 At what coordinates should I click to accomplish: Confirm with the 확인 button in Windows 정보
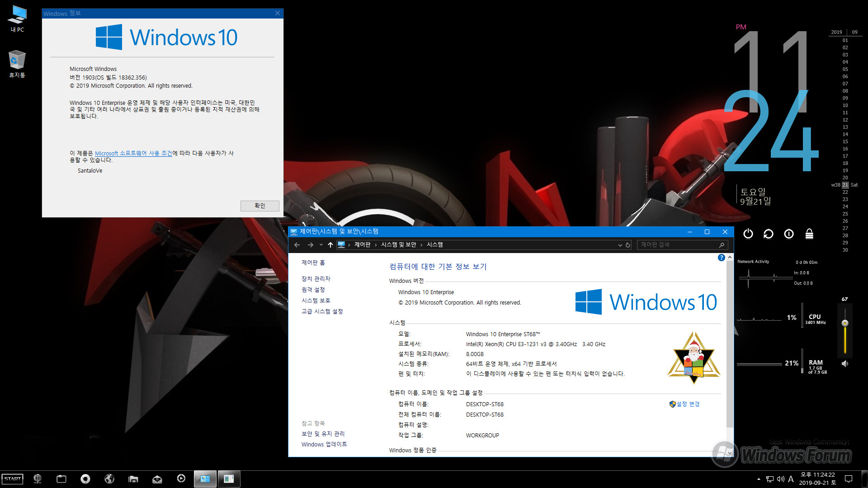point(259,206)
